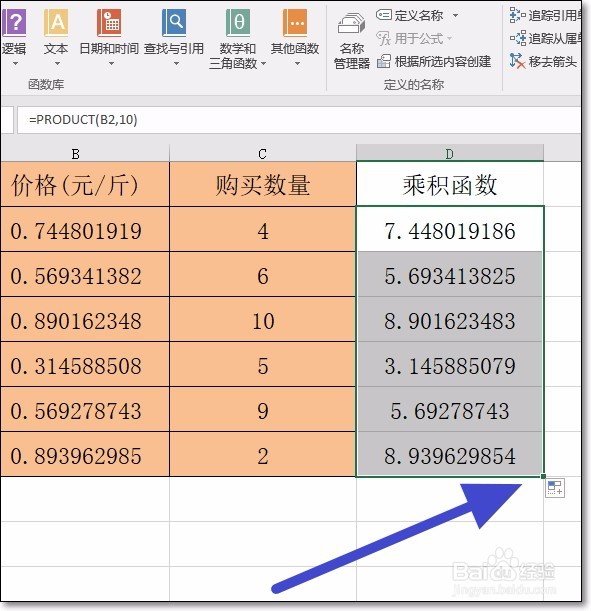The width and height of the screenshot is (591, 611).
Task: Expand the 定义名称 dropdown arrow
Action: [x=455, y=16]
